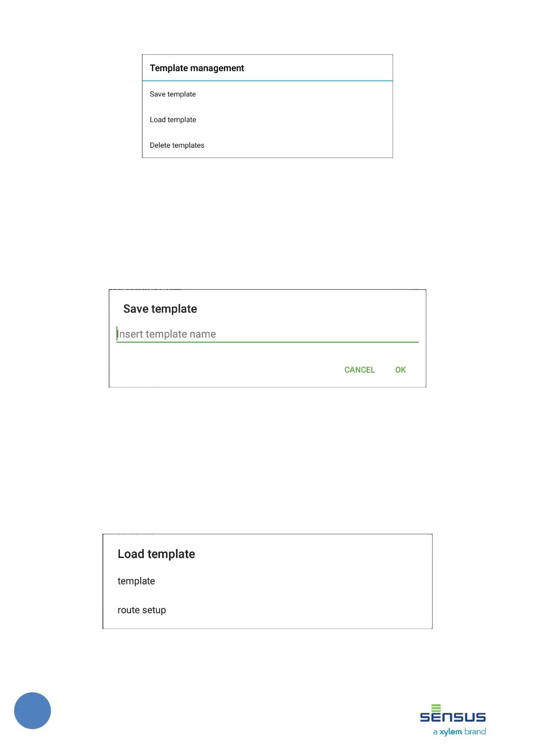The height and width of the screenshot is (756, 535).
Task: Load the saved entry named template
Action: click(x=136, y=581)
